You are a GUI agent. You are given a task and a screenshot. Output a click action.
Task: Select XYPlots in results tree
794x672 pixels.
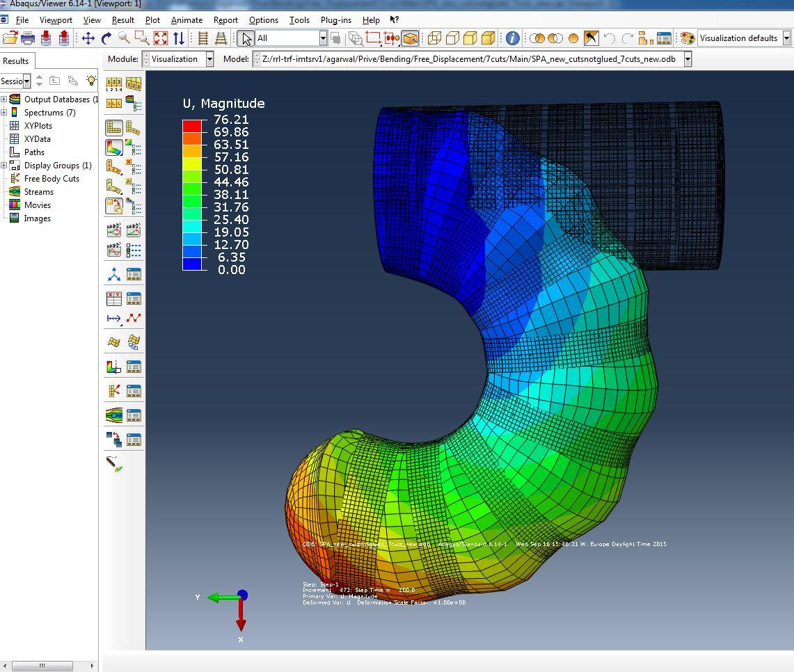[38, 125]
